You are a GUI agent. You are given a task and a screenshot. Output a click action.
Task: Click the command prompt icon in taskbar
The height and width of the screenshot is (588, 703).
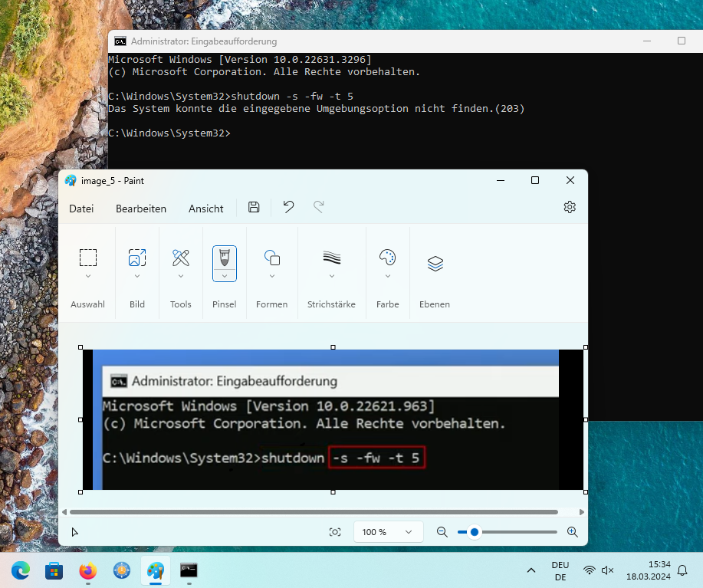189,570
